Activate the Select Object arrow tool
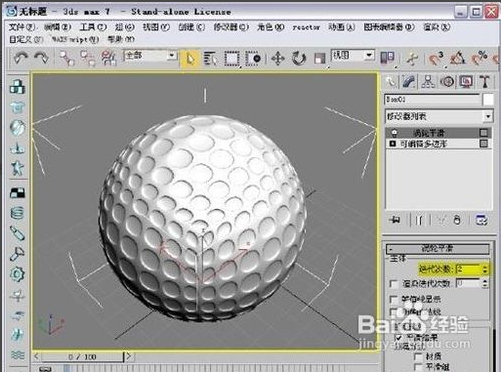The image size is (501, 372). coord(190,59)
